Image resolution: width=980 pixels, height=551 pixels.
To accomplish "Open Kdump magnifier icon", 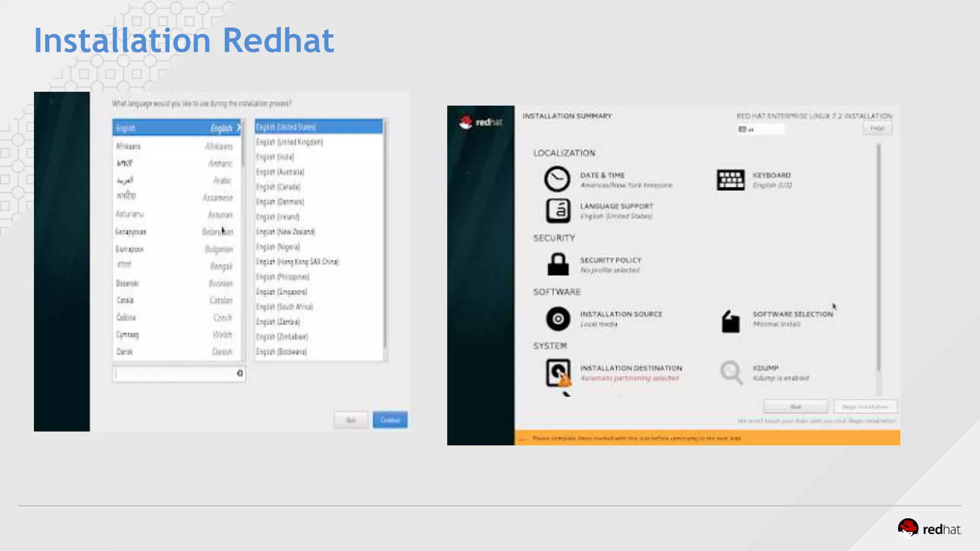I will pyautogui.click(x=731, y=372).
